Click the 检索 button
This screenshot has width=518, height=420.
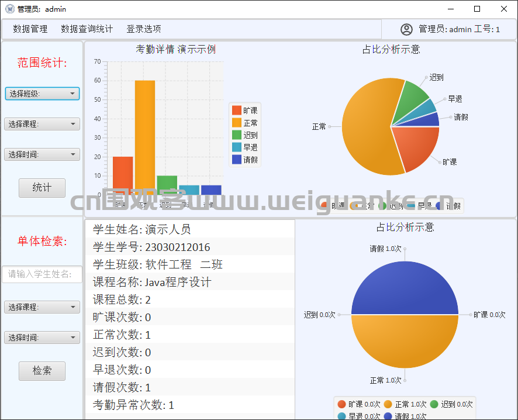(42, 371)
